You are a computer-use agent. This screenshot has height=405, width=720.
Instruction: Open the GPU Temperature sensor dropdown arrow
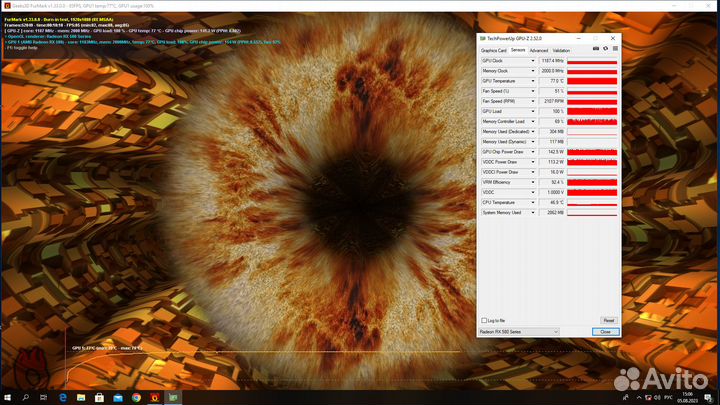[534, 81]
